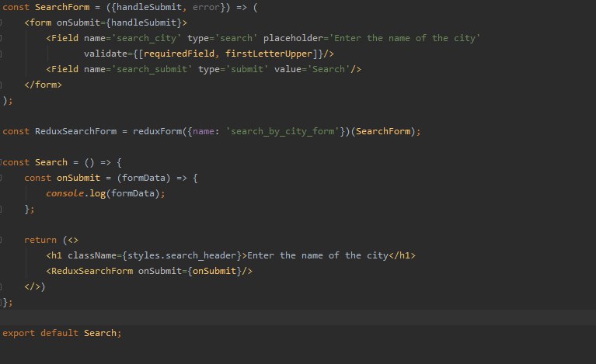This screenshot has width=596, height=364.
Task: Click the h1 text Enter the name of the city
Action: pyautogui.click(x=317, y=255)
